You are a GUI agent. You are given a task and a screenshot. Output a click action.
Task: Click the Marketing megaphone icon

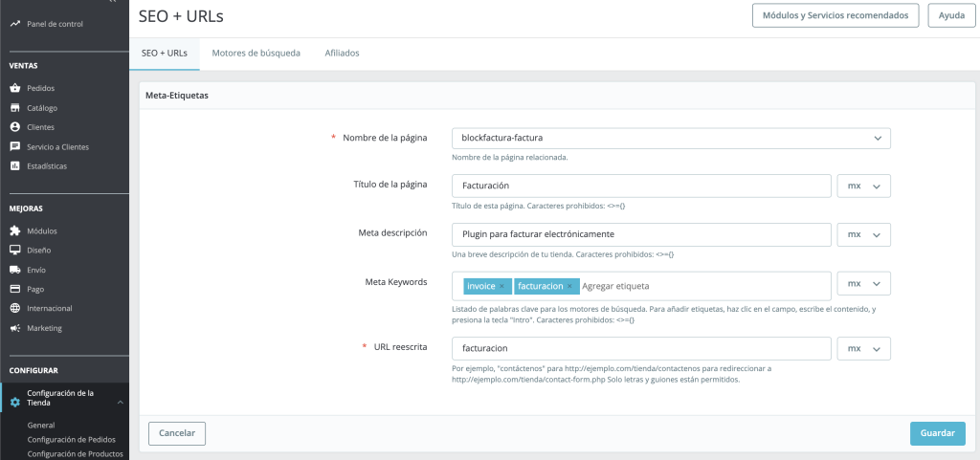click(x=15, y=328)
